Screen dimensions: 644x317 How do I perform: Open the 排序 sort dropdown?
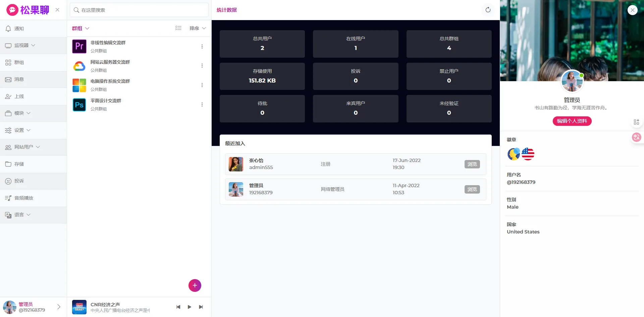(197, 28)
